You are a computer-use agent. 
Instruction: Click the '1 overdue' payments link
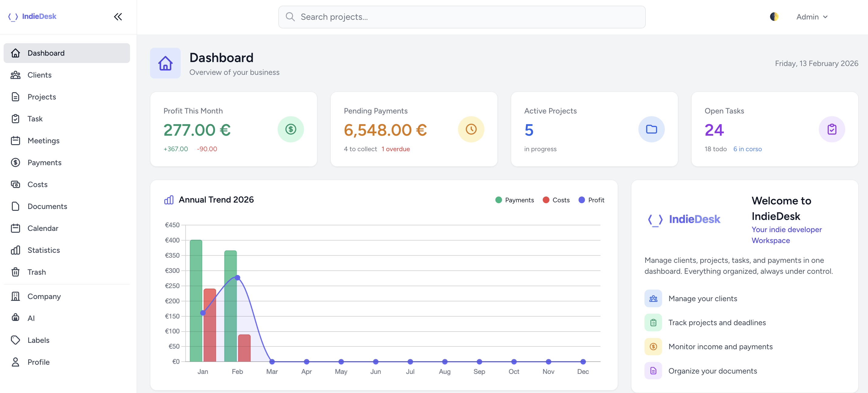[396, 149]
